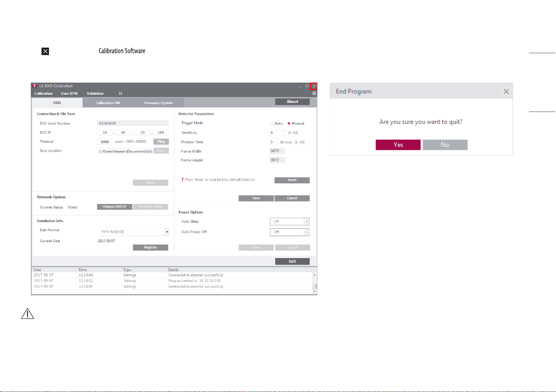Save the Detector Parameters
The width and height of the screenshot is (556, 392).
pyautogui.click(x=256, y=198)
